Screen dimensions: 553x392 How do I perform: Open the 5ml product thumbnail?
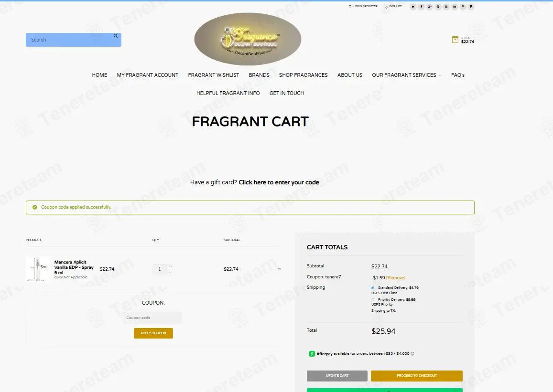pos(38,269)
